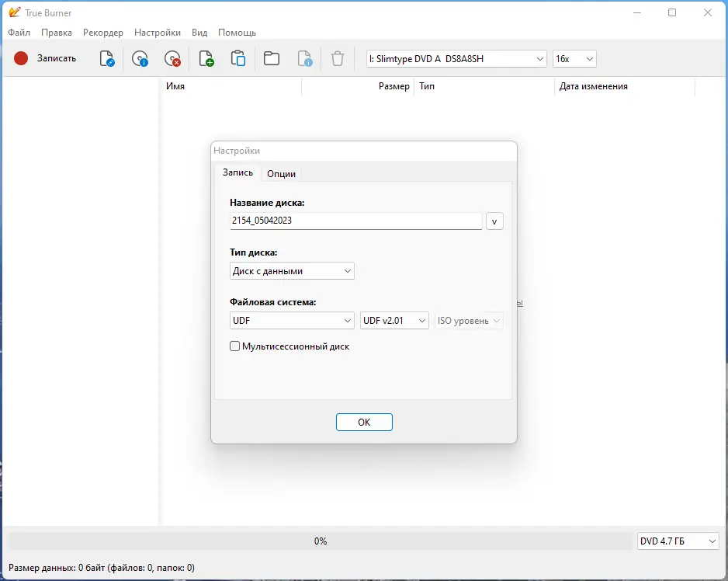
Task: Click the 0% progress bar
Action: 320,541
